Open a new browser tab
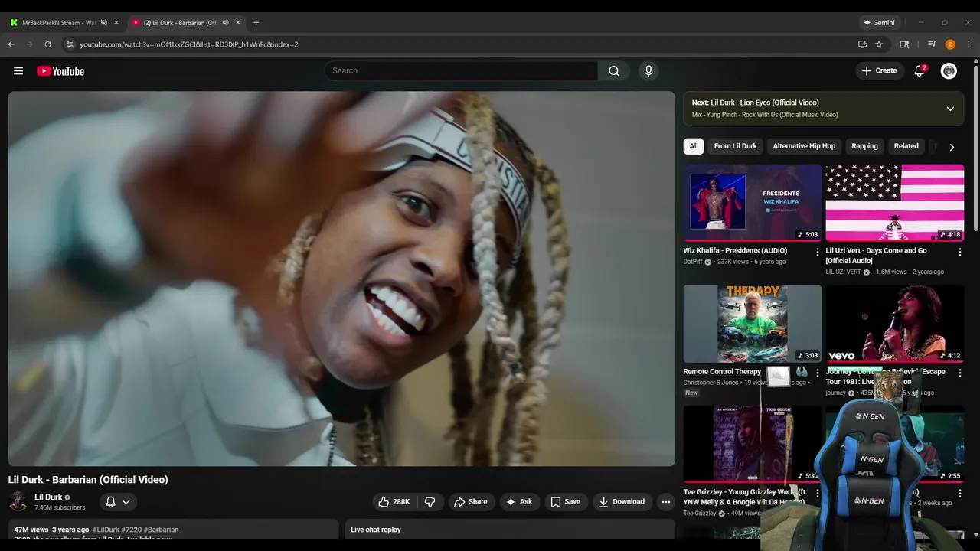 point(256,22)
